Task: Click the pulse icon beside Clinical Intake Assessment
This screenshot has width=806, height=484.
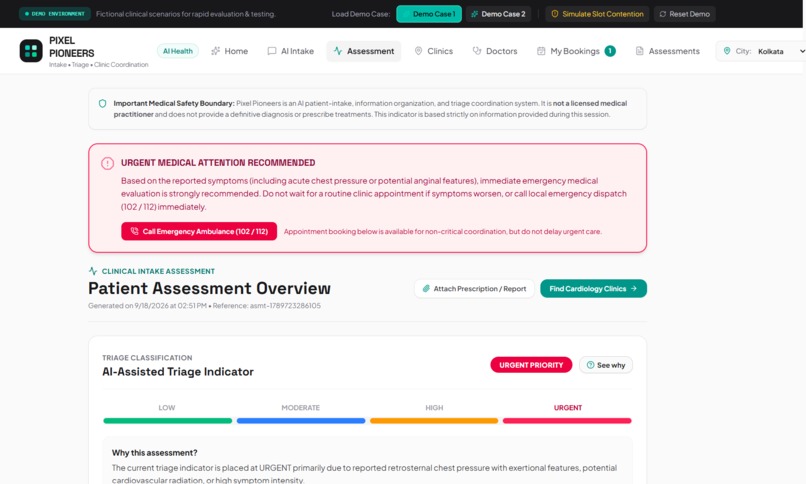Action: (x=93, y=271)
